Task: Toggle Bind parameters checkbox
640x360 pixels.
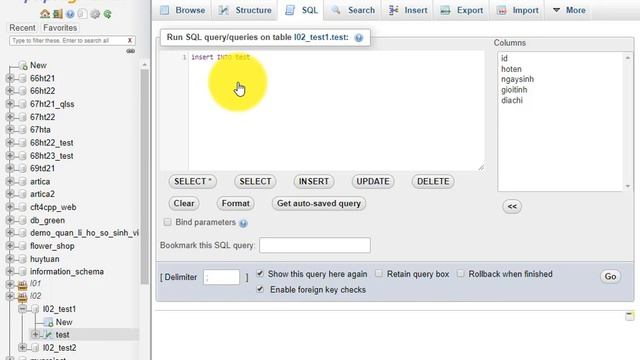Action: point(167,222)
